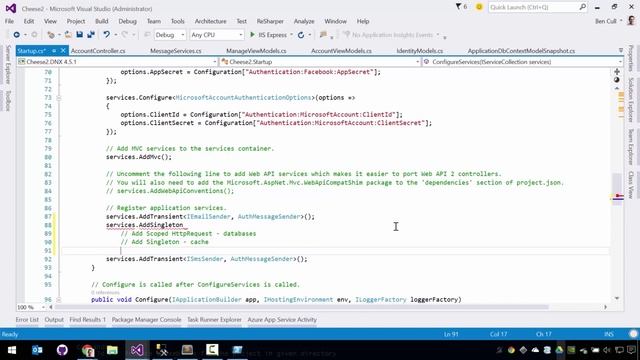Screen dimensions: 640x360
Task: Click the notifications flag icon
Action: pos(458,7)
